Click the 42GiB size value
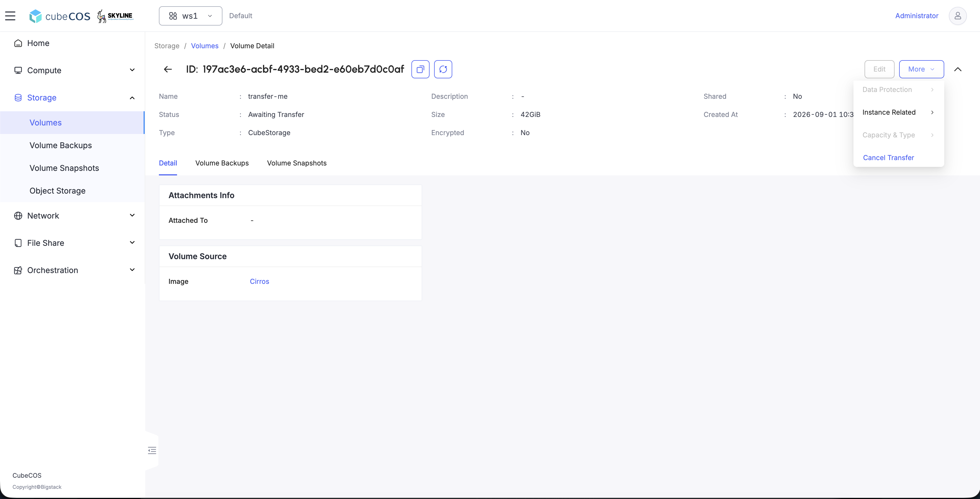Image resolution: width=980 pixels, height=499 pixels. coord(530,115)
